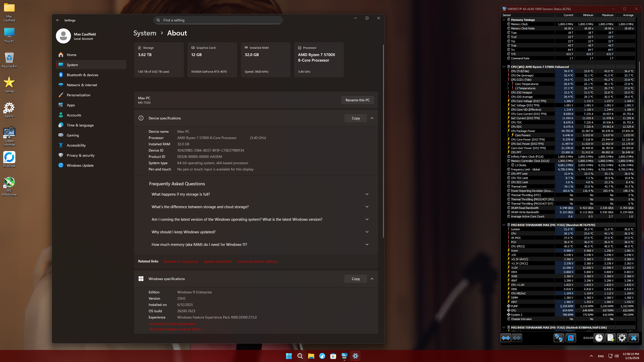Open Domain or workgroup link
This screenshot has width=644, height=362.
(181, 261)
